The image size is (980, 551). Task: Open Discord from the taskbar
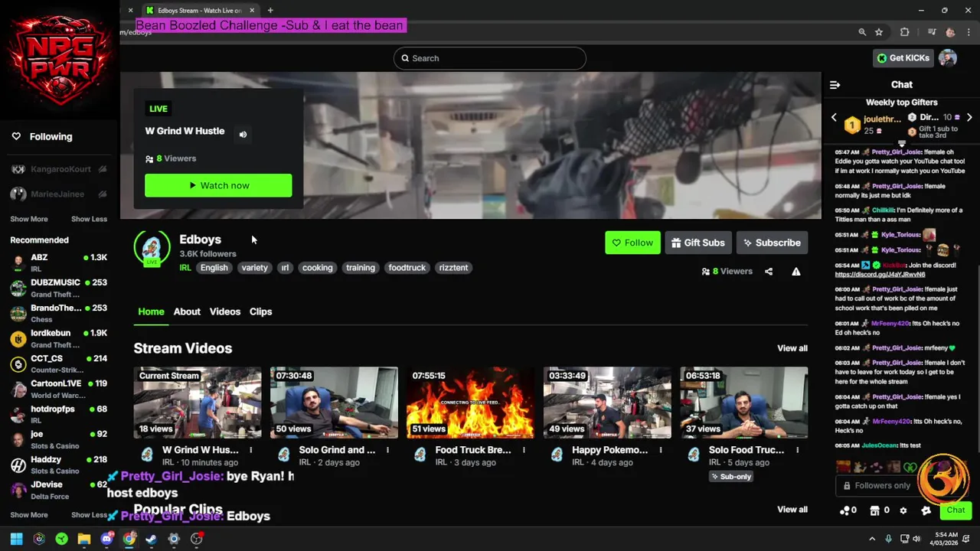pyautogui.click(x=106, y=539)
